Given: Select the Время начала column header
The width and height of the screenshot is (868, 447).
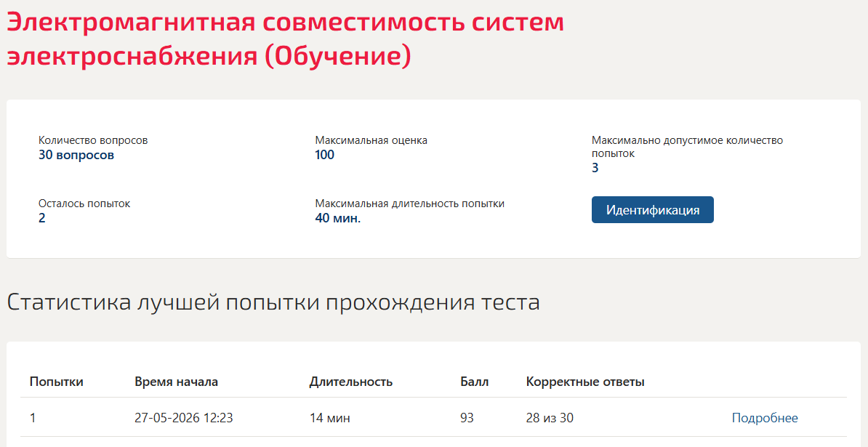Looking at the screenshot, I should pyautogui.click(x=176, y=382).
